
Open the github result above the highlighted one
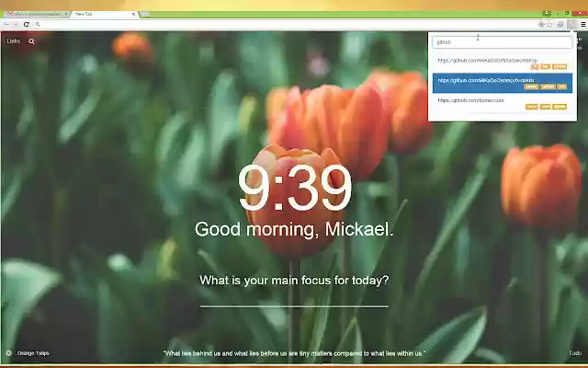pyautogui.click(x=503, y=63)
